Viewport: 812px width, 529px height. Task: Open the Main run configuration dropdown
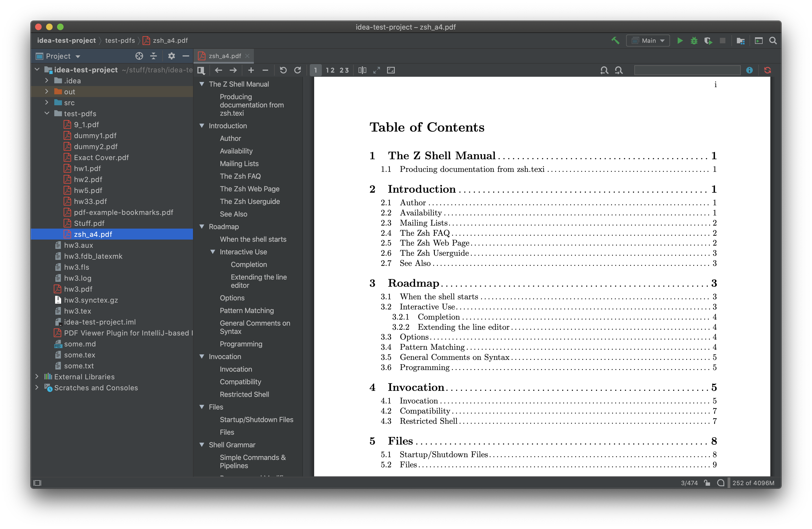[648, 41]
